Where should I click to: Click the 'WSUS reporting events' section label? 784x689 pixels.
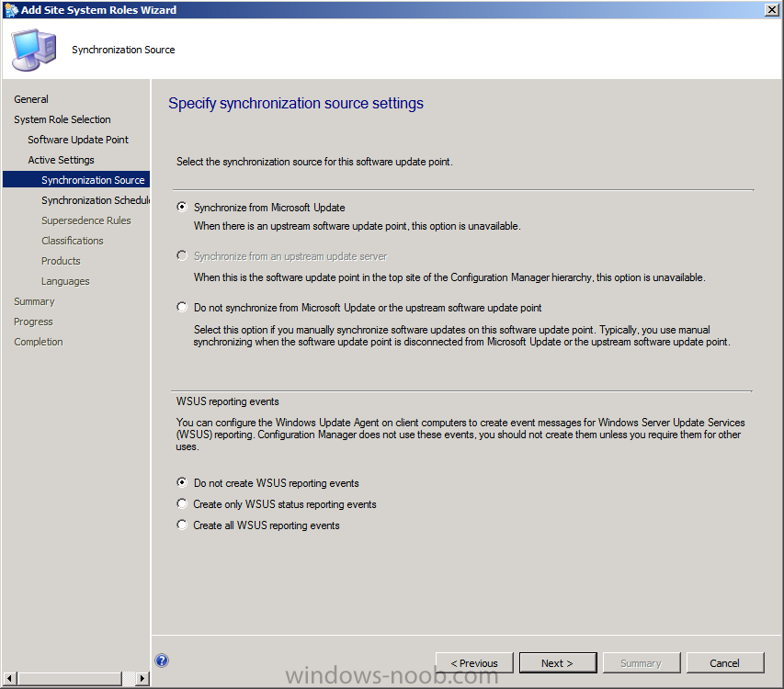pos(228,401)
